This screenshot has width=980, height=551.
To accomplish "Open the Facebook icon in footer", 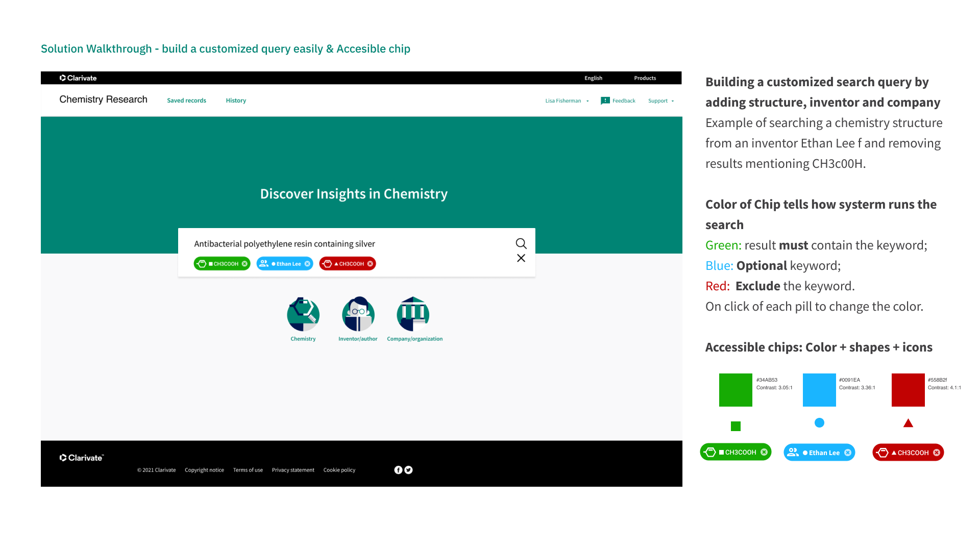I will [x=398, y=470].
